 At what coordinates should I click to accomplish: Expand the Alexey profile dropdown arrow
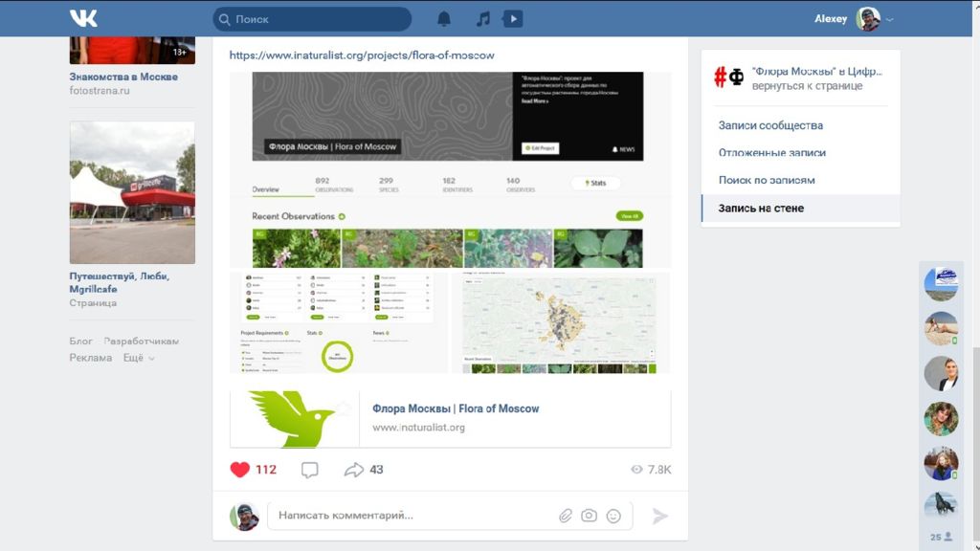[889, 19]
